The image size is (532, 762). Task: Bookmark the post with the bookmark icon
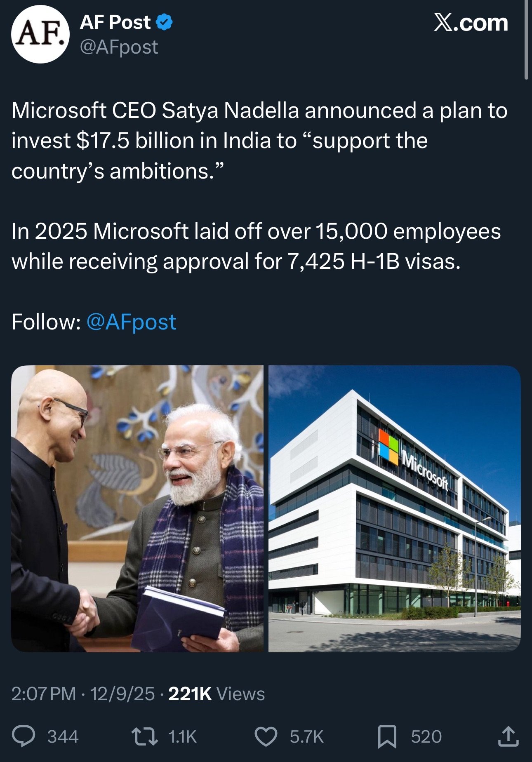click(387, 737)
